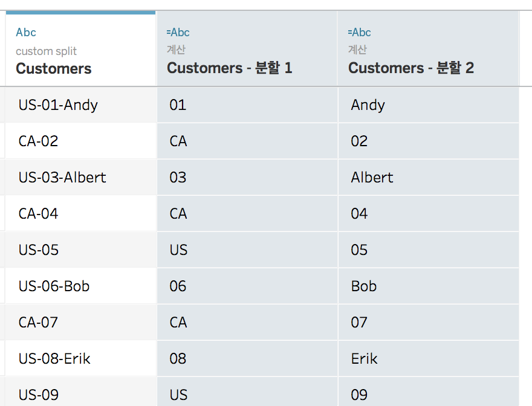
Task: Select the US-08-Erik cell
Action: pyautogui.click(x=54, y=359)
